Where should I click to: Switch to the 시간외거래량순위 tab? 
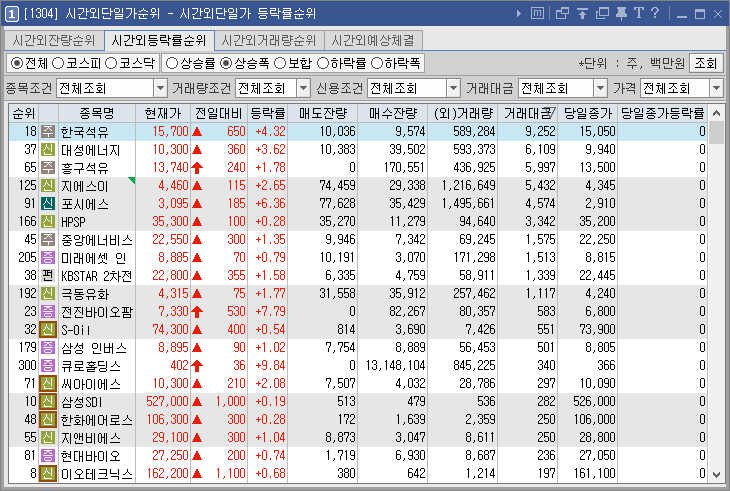pyautogui.click(x=269, y=40)
